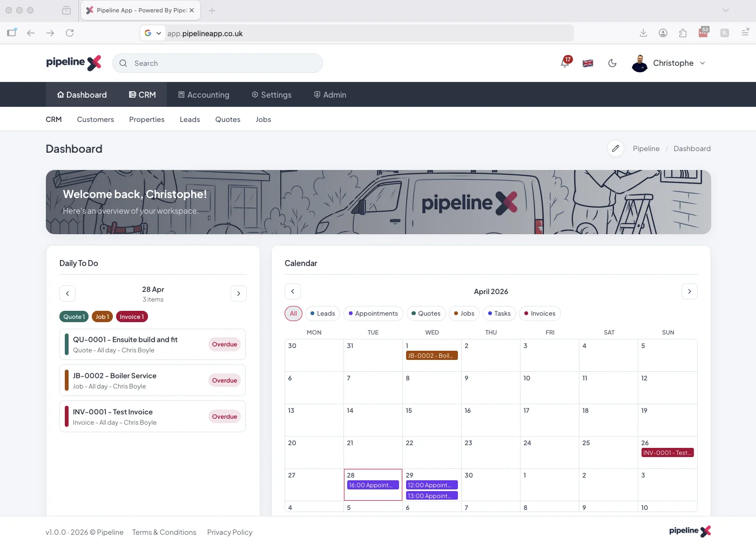
Task: Open the Dashboard main nav tab
Action: [x=82, y=95]
